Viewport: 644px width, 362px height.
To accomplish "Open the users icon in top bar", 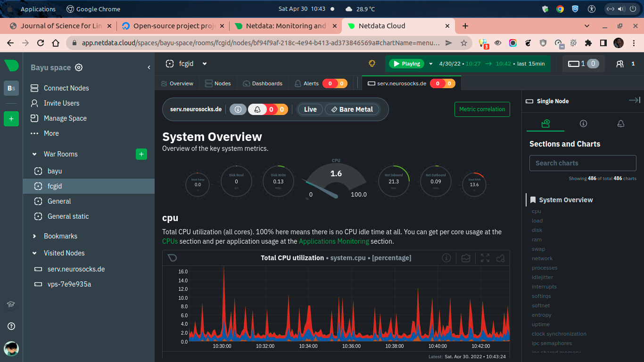I will [620, 64].
